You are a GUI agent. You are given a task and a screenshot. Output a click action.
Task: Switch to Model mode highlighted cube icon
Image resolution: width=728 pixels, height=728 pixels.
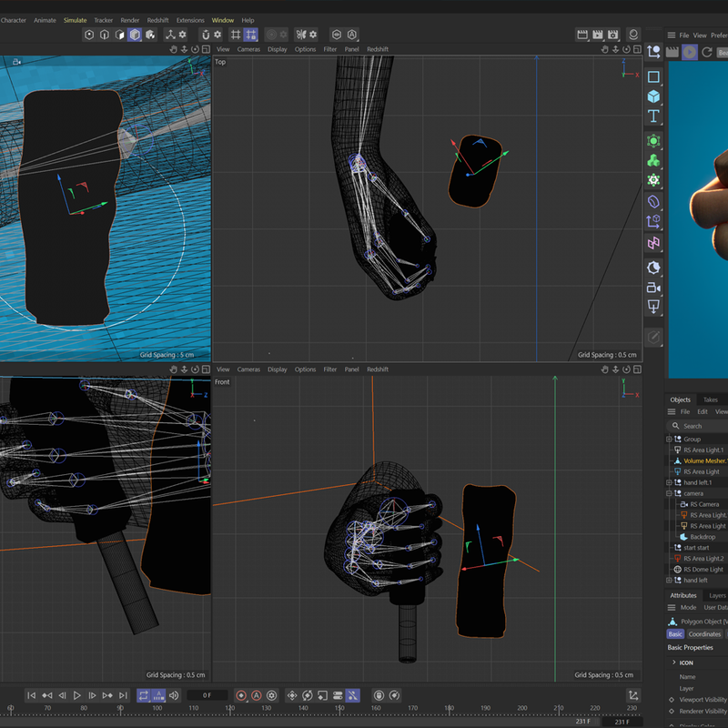pyautogui.click(x=135, y=35)
